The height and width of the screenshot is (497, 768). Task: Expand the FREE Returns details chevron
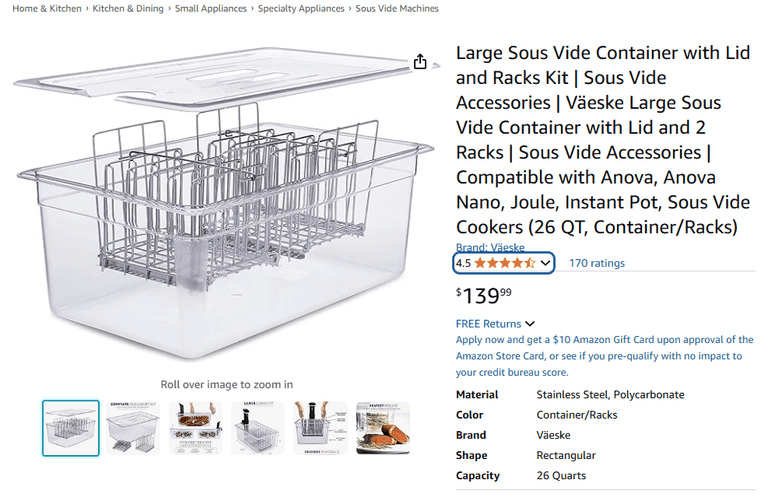pos(530,324)
